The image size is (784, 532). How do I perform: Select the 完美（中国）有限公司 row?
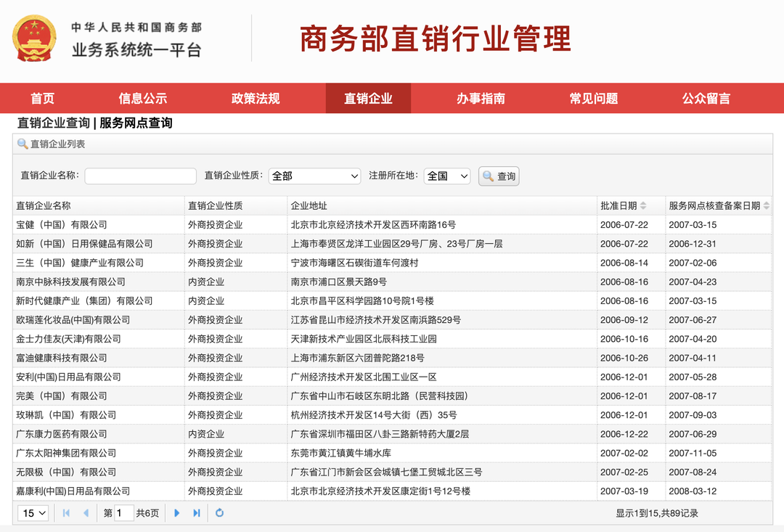[392, 396]
